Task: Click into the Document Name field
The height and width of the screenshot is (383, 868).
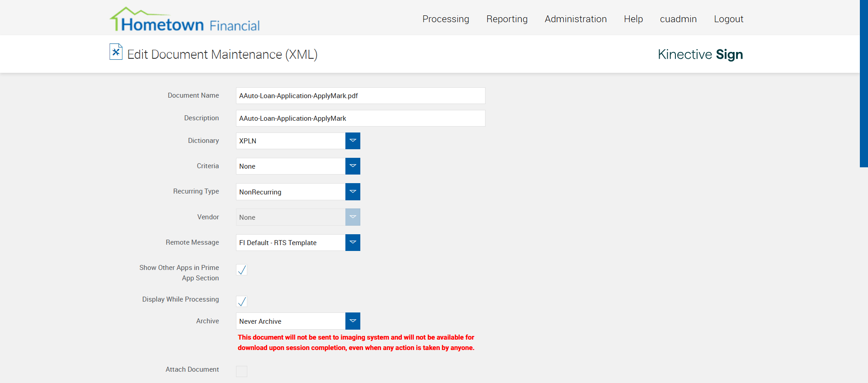Action: 360,96
